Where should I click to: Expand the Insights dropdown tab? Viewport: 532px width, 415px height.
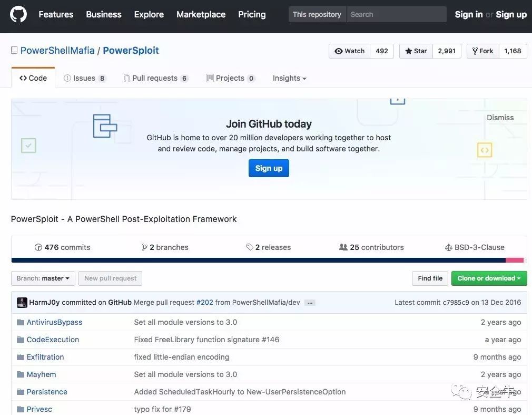289,78
